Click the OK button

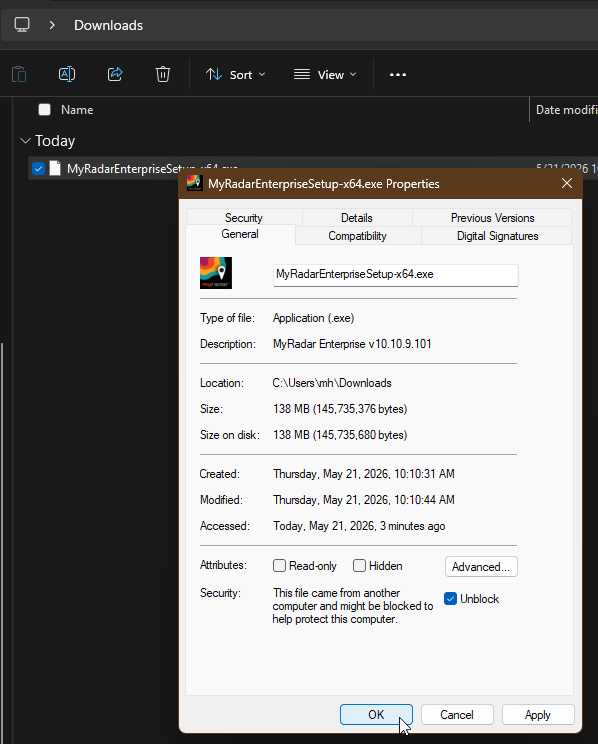point(376,715)
